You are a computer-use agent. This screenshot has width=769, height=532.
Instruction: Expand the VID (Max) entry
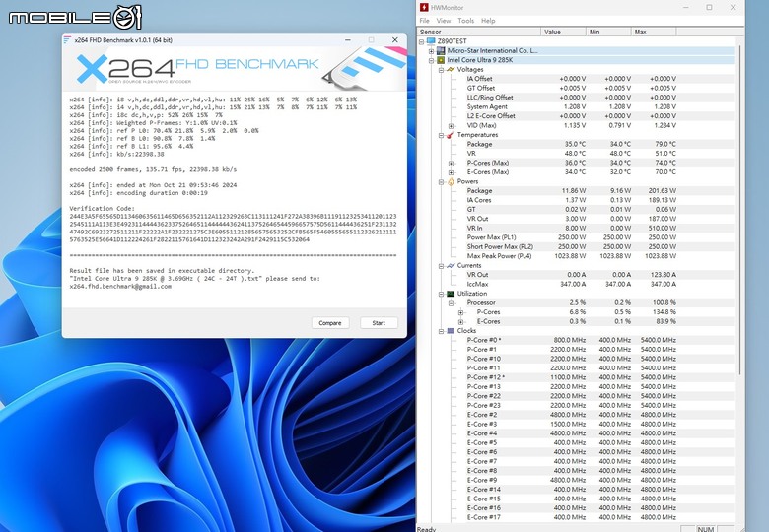tap(451, 125)
